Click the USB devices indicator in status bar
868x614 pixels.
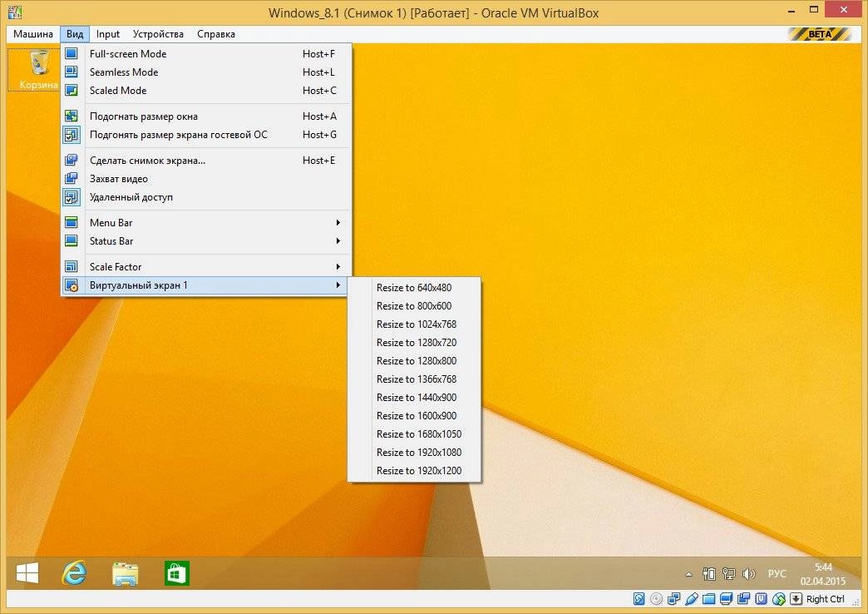692,598
